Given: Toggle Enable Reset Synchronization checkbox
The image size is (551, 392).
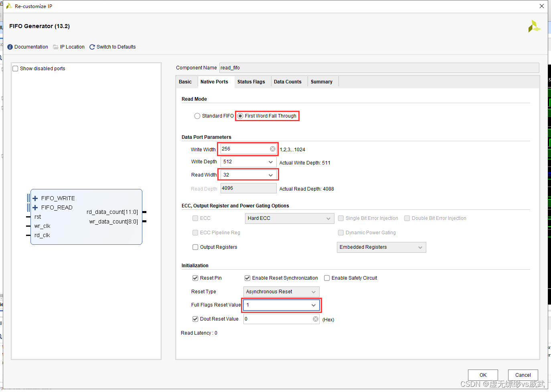Looking at the screenshot, I should (x=247, y=278).
